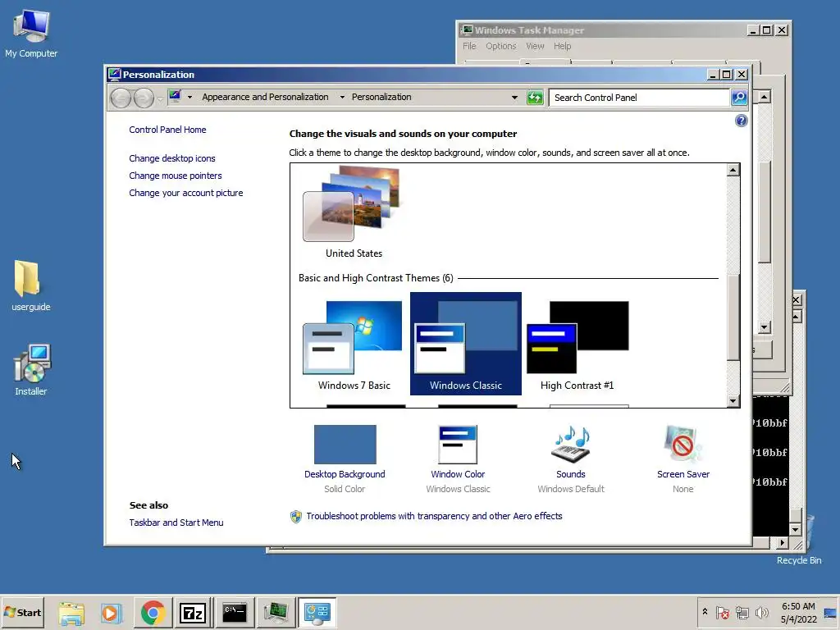
Task: Open File menu in Task Manager
Action: click(469, 46)
